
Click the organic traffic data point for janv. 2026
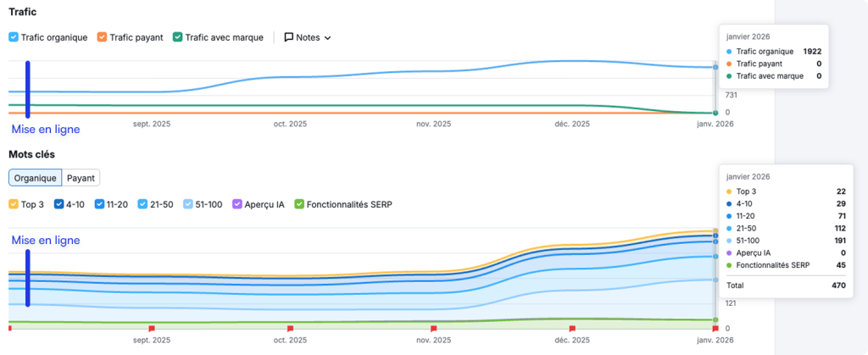click(x=715, y=67)
